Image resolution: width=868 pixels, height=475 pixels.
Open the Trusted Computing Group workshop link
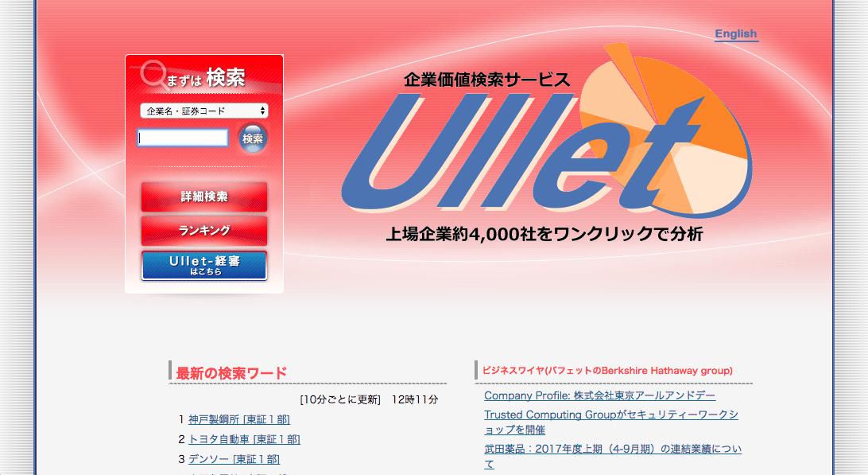pyautogui.click(x=611, y=422)
